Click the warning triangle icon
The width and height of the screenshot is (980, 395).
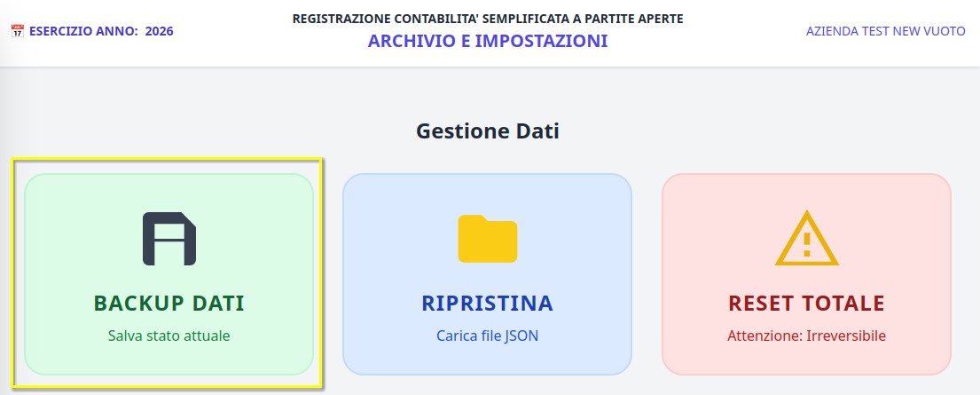[x=806, y=239]
